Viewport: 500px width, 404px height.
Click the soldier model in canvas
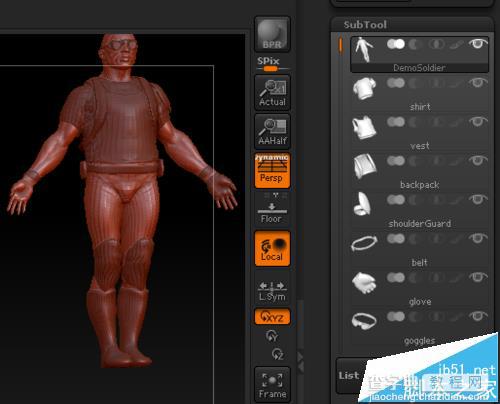tap(122, 200)
